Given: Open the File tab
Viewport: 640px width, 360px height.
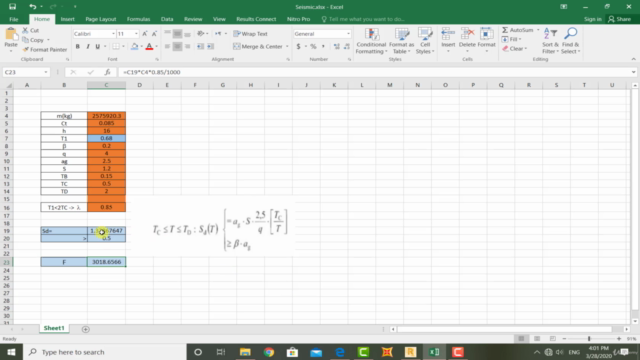Looking at the screenshot, I should pos(13,19).
